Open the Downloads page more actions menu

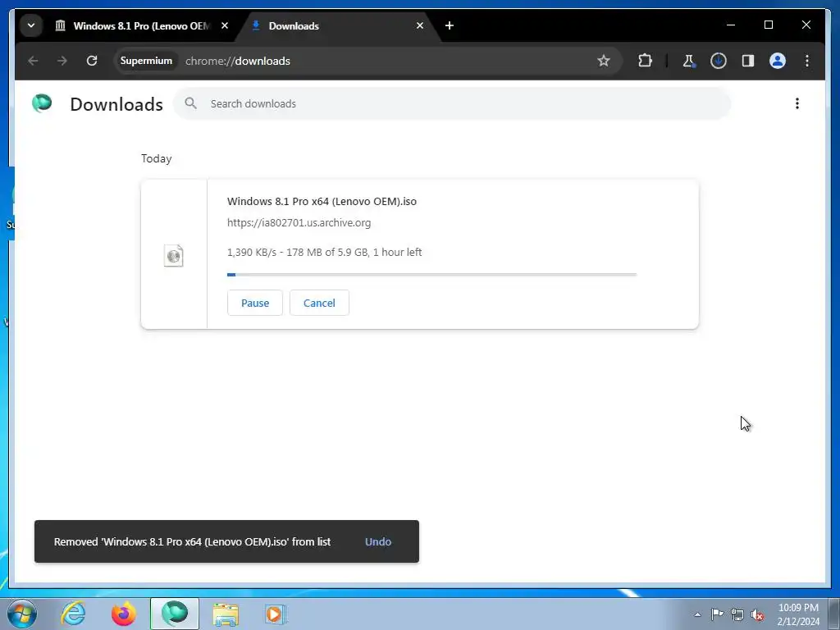tap(797, 103)
